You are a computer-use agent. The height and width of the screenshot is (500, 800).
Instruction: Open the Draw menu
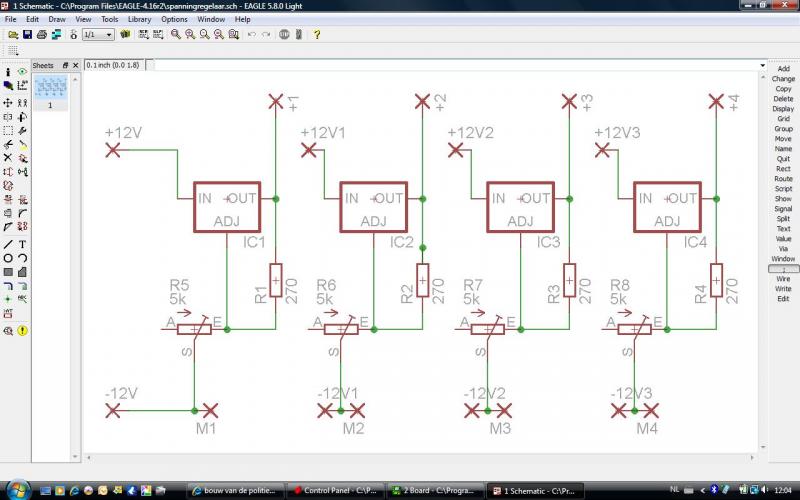coord(57,19)
